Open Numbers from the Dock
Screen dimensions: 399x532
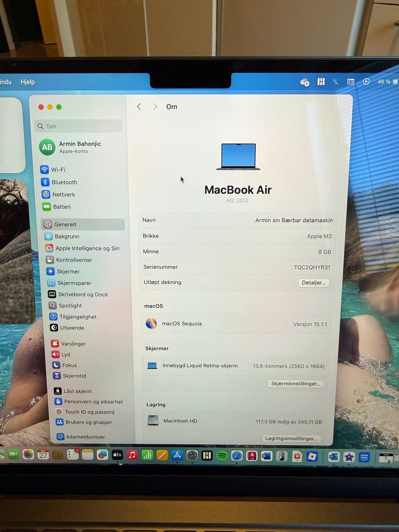(147, 455)
